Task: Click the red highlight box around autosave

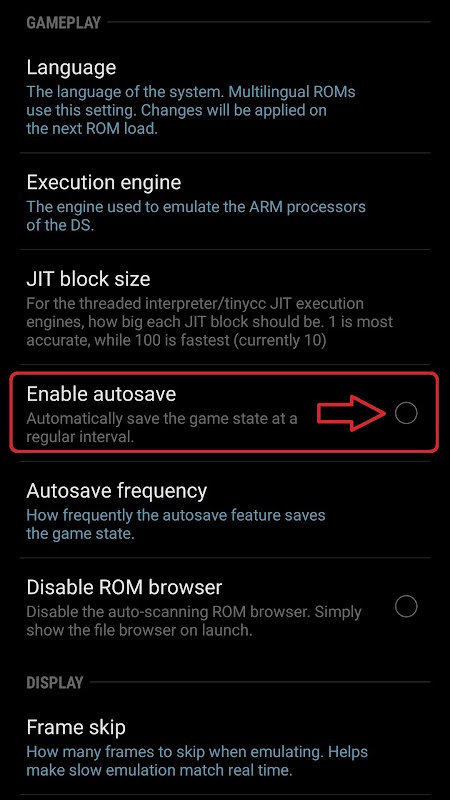Action: [x=224, y=412]
